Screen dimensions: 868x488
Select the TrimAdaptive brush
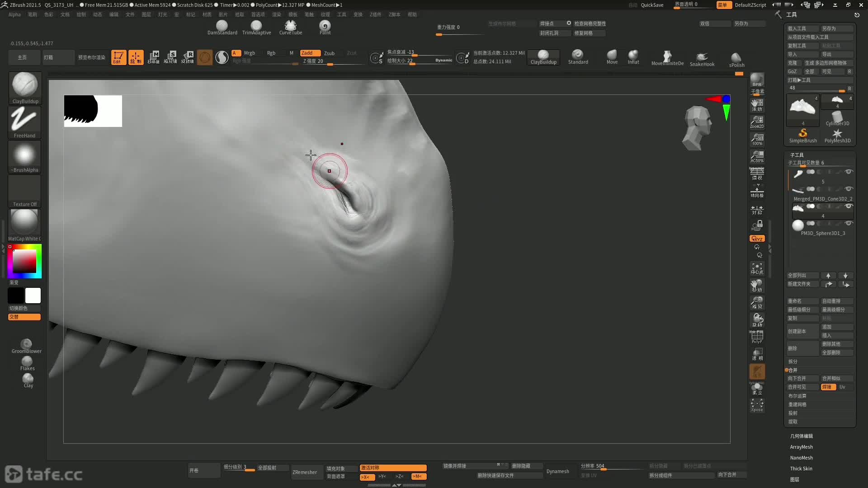click(x=256, y=28)
